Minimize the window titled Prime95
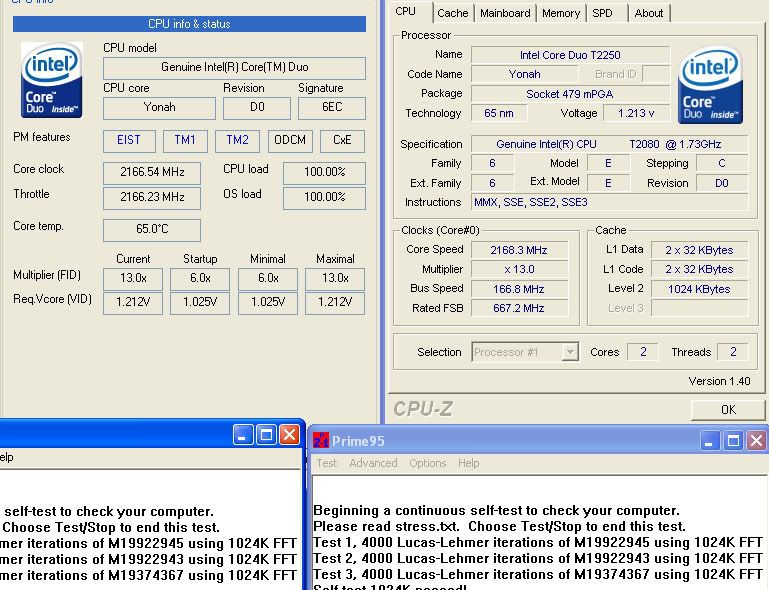 (x=709, y=441)
